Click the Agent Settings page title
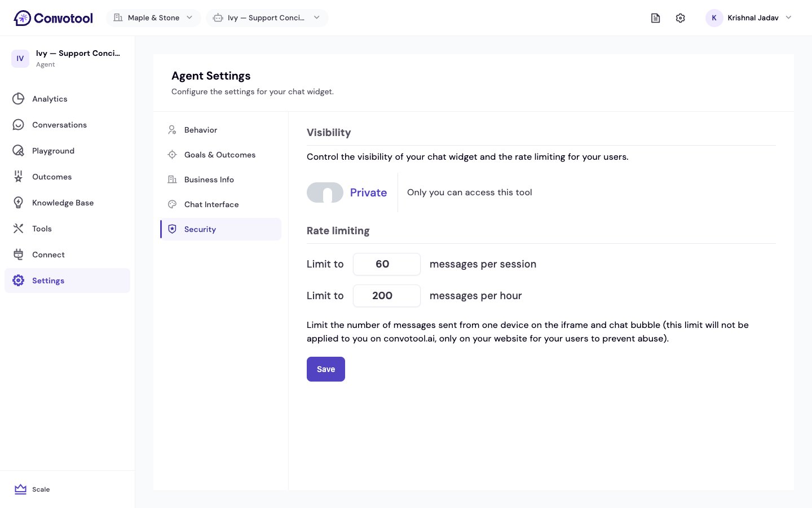Viewport: 812px width, 508px height. point(211,76)
